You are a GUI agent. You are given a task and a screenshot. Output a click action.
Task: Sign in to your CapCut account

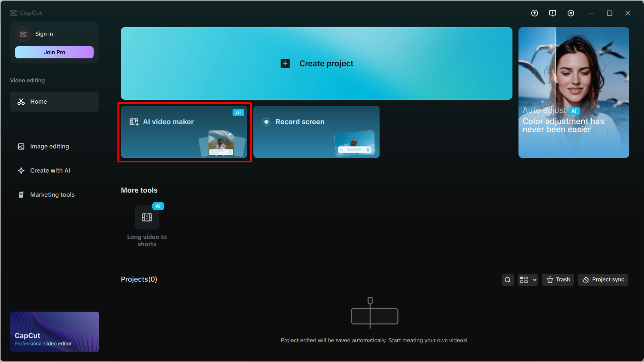tap(44, 34)
